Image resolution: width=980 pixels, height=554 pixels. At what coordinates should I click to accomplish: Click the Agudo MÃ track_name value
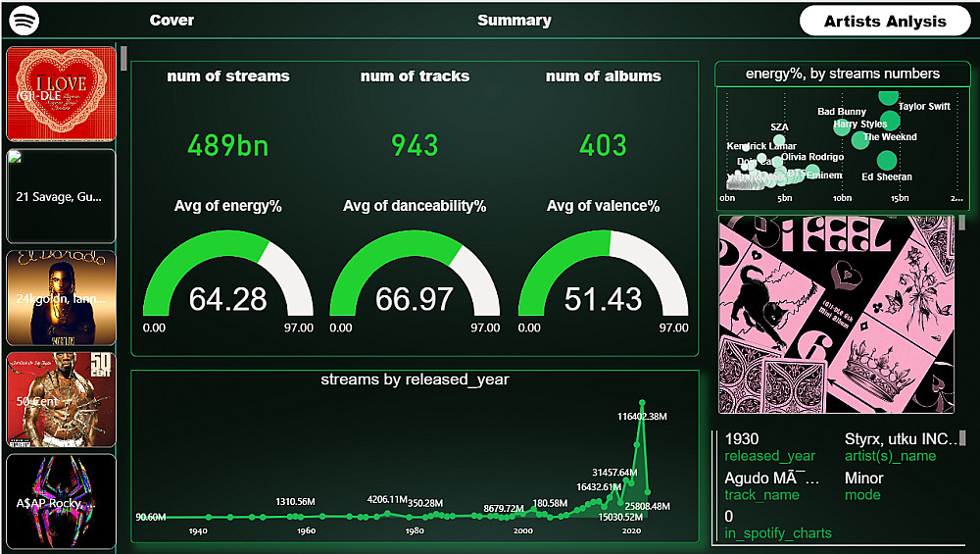pos(771,478)
